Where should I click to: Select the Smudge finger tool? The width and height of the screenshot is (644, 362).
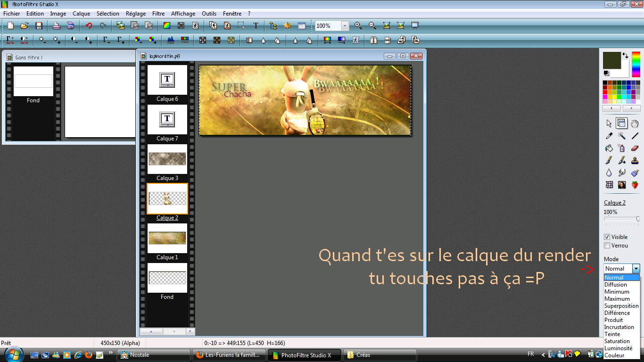(621, 173)
